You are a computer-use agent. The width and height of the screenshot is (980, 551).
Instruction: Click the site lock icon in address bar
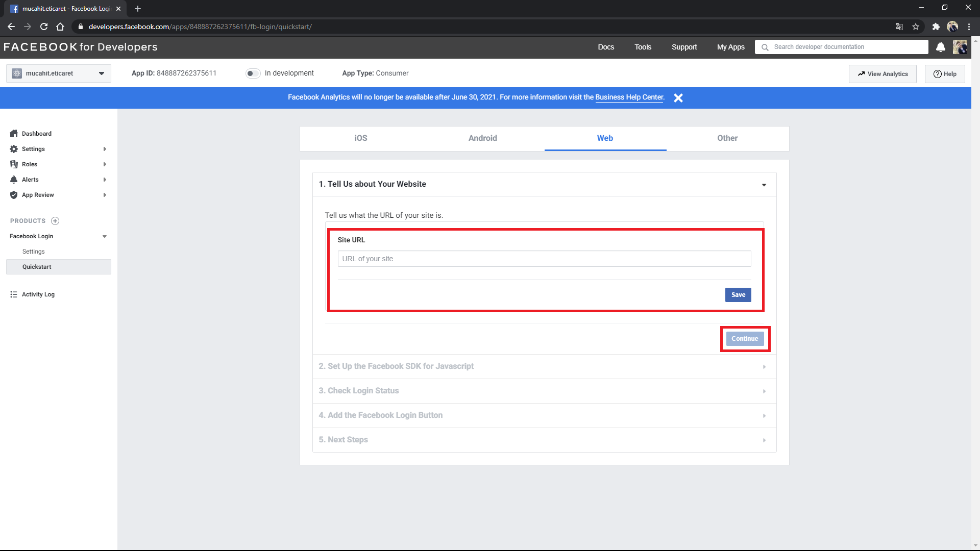(80, 27)
